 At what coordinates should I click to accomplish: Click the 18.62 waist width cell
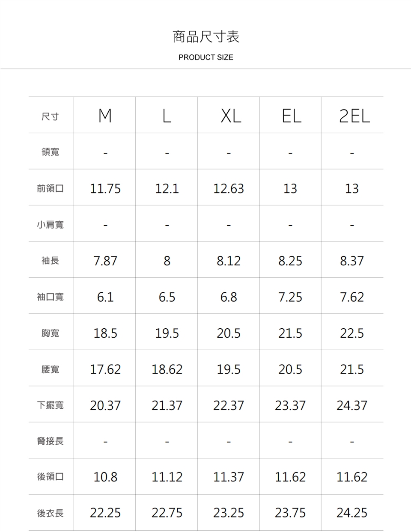(167, 369)
